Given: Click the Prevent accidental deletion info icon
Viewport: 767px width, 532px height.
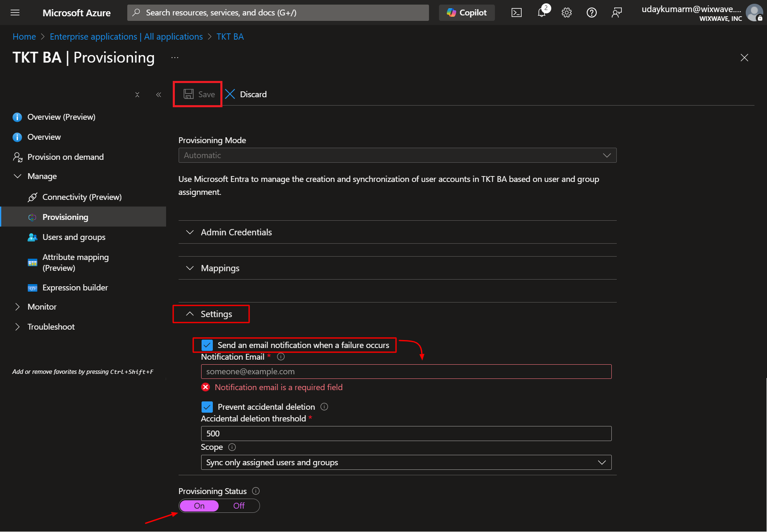Looking at the screenshot, I should (324, 407).
